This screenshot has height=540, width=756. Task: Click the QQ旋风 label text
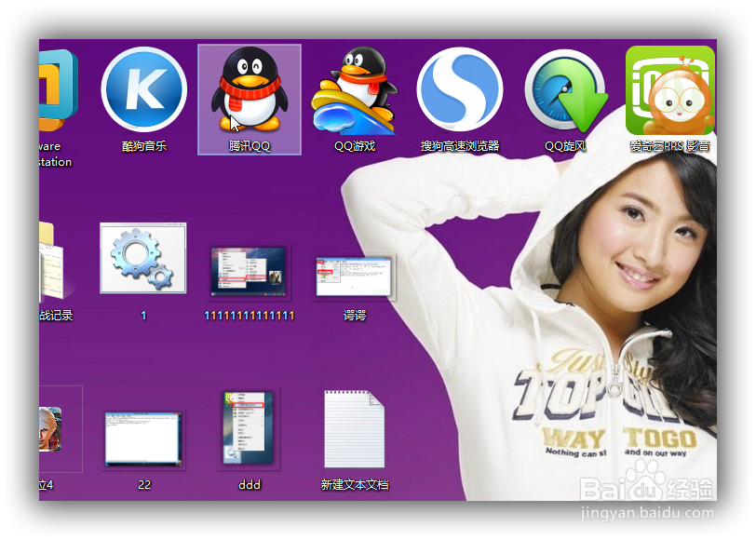[x=565, y=146]
